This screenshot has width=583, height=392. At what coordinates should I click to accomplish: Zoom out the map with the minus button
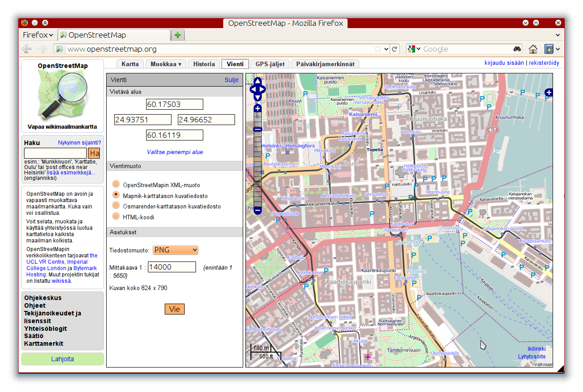258,210
